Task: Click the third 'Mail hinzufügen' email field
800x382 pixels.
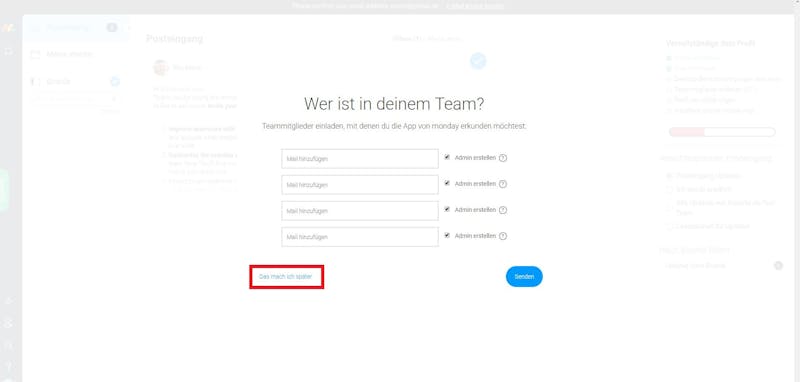Action: tap(360, 211)
